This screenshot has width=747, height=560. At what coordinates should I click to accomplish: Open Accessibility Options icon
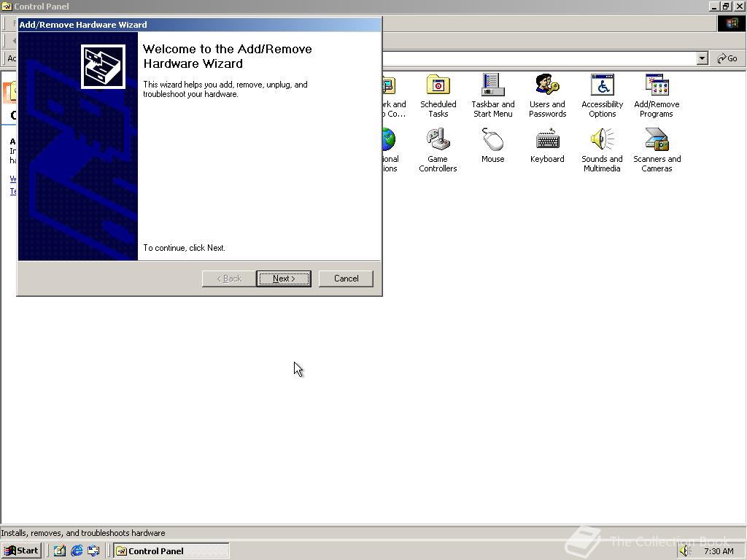602,96
